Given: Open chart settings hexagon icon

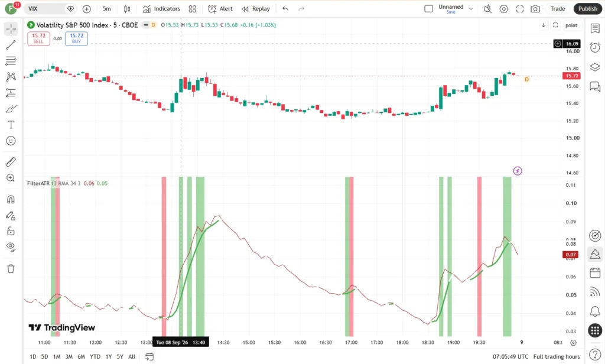Looking at the screenshot, I should pos(504,8).
